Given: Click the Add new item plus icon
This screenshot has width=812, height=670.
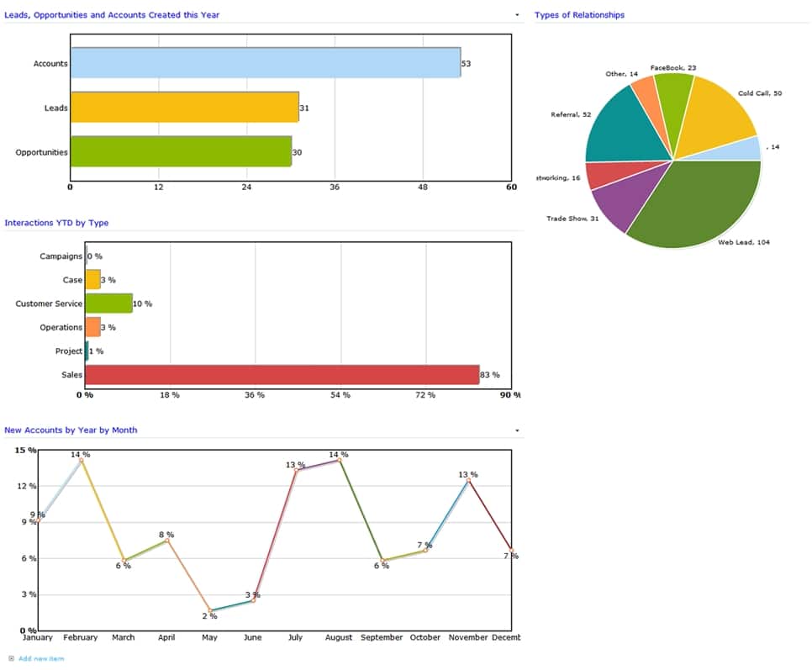Looking at the screenshot, I should (x=11, y=658).
